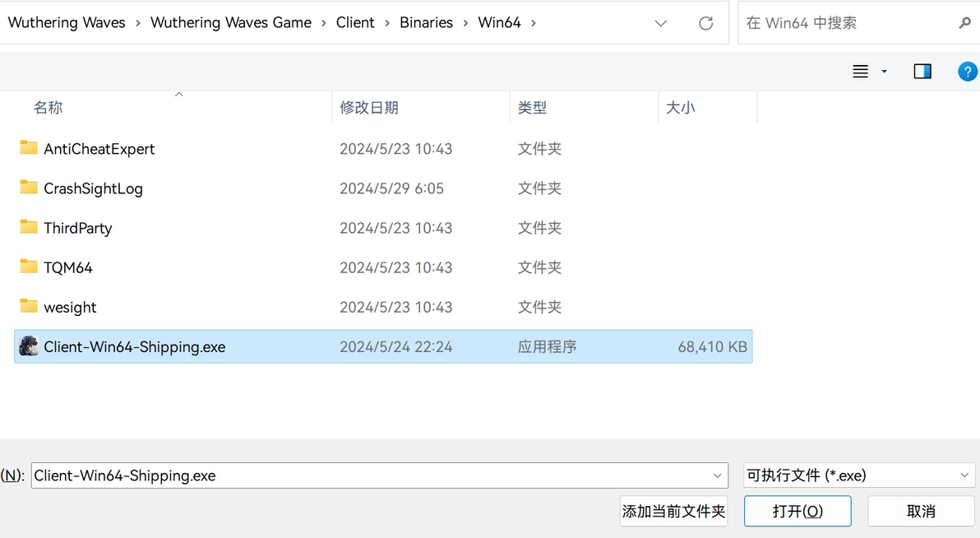Viewport: 980px width, 538px height.
Task: Click the 应用程序 type cell
Action: 547,346
